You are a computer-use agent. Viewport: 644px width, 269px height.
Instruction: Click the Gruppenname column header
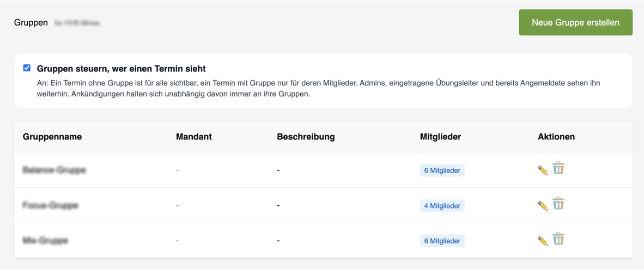click(x=52, y=137)
